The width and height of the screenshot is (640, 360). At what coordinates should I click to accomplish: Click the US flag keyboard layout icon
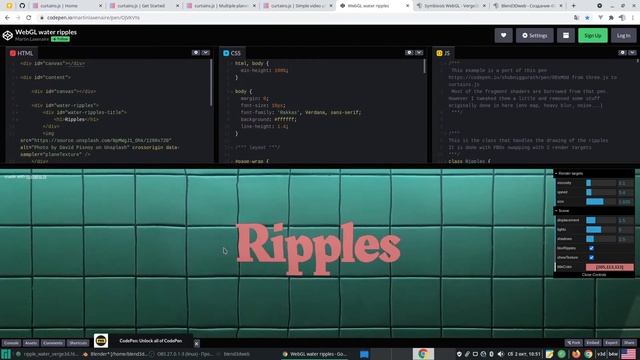(x=628, y=354)
